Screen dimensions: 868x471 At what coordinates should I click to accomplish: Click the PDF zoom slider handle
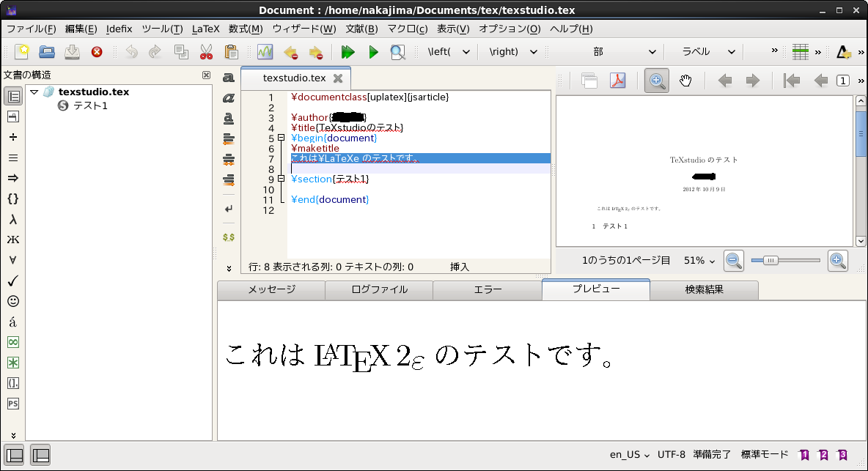pos(770,260)
